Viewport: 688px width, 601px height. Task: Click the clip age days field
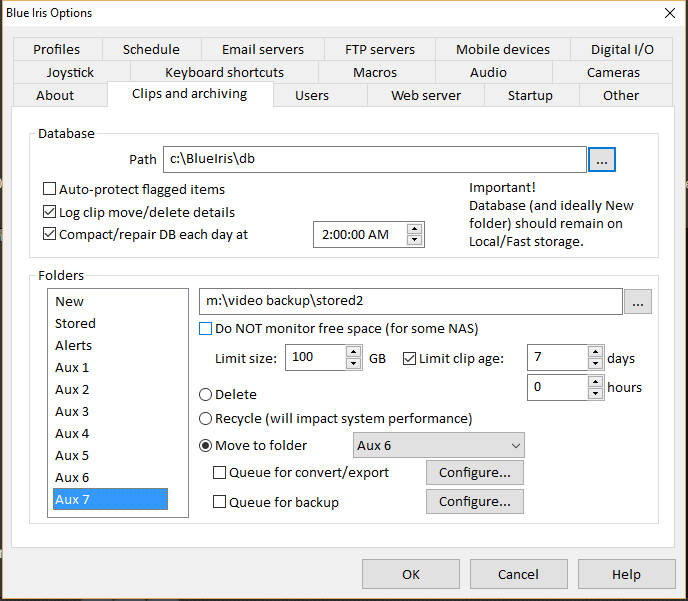coord(557,358)
